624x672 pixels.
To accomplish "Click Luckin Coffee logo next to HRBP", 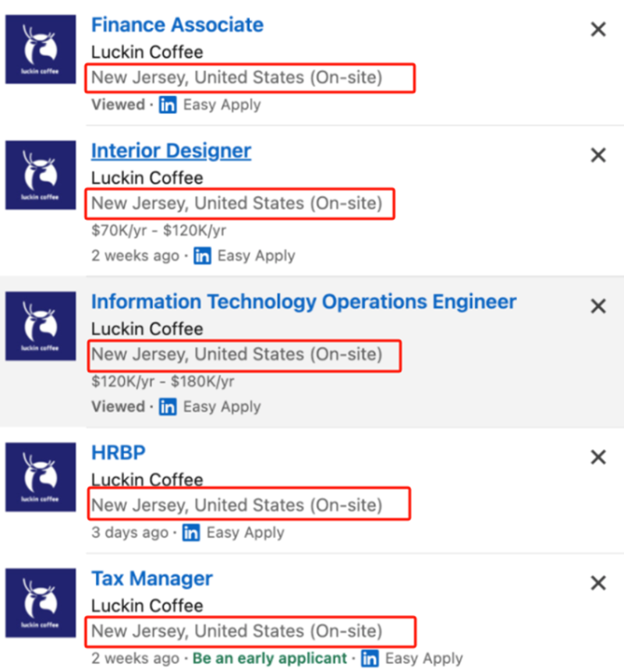I will point(40,477).
